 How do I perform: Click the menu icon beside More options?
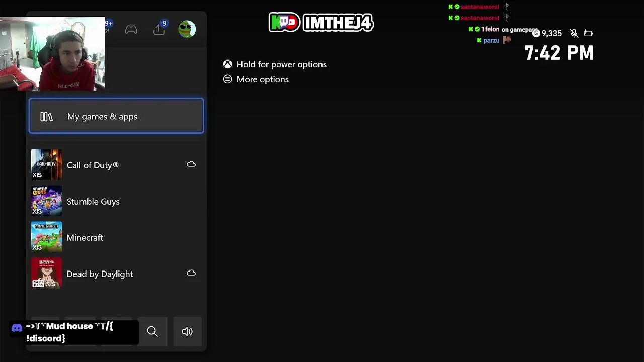[x=228, y=79]
